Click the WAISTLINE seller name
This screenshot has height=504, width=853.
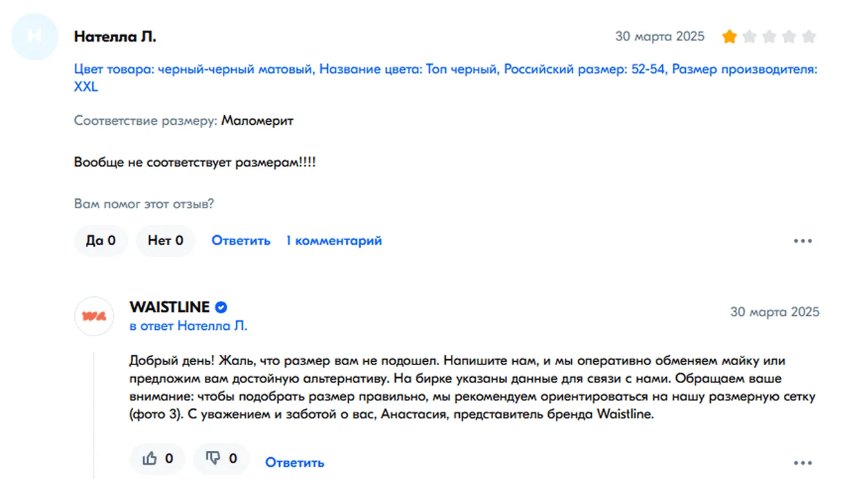click(169, 307)
